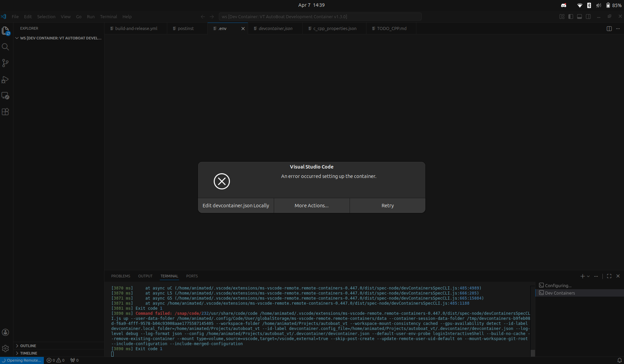Screen dimensions: 624x364
Task: Open the Run and Debug view
Action: tap(5, 80)
